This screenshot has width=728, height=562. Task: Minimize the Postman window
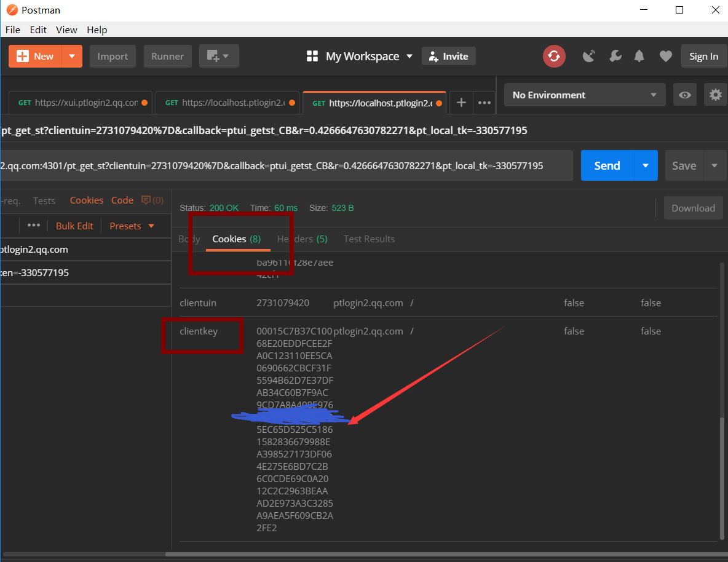pos(644,10)
